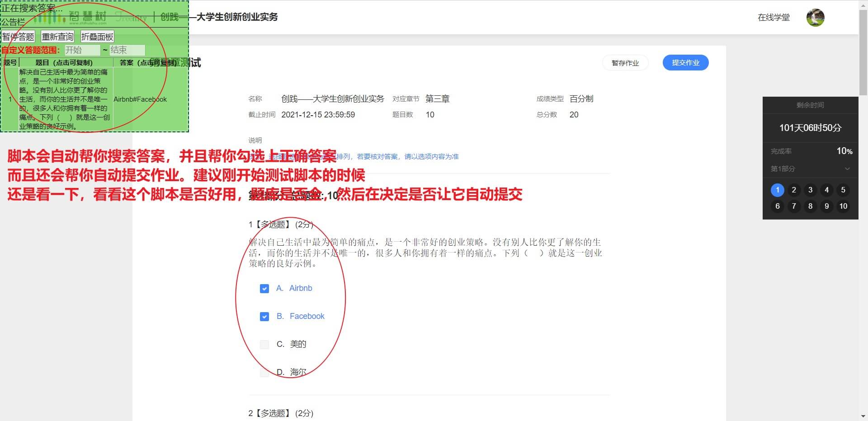Click the scrollbar down arrow
Screen dimensions: 868x421
tap(863, 416)
